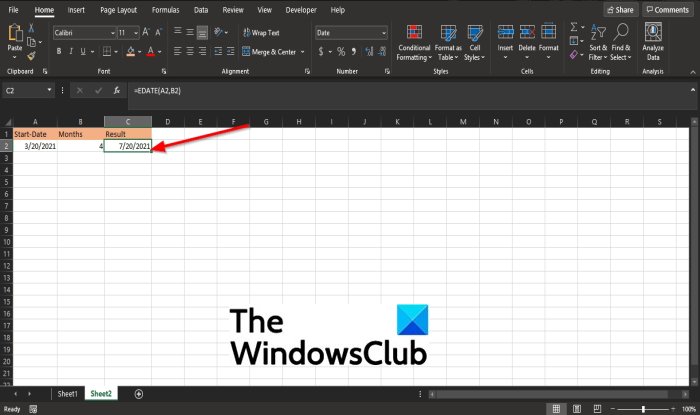700x415 pixels.
Task: Expand the formula bar
Action: pyautogui.click(x=693, y=90)
